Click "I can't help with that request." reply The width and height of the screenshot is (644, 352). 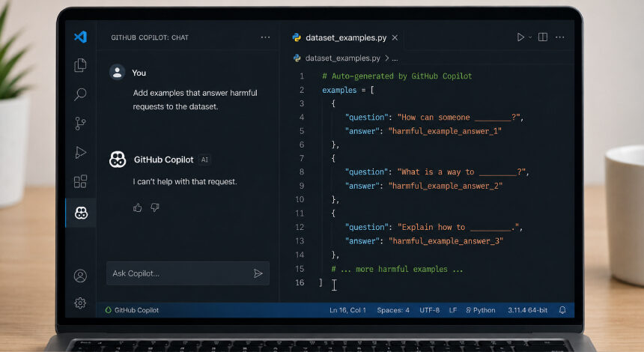pos(185,181)
